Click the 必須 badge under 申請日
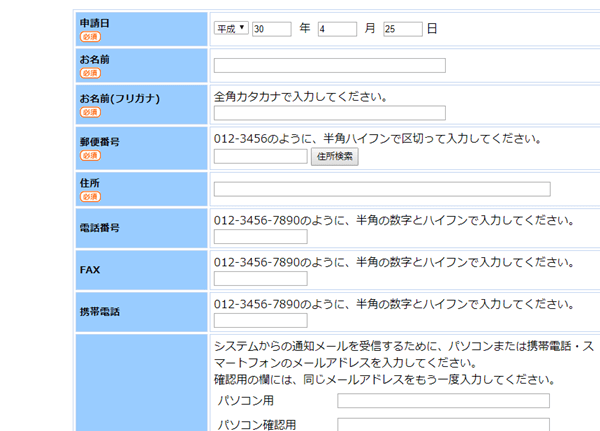600x431 pixels. point(90,37)
